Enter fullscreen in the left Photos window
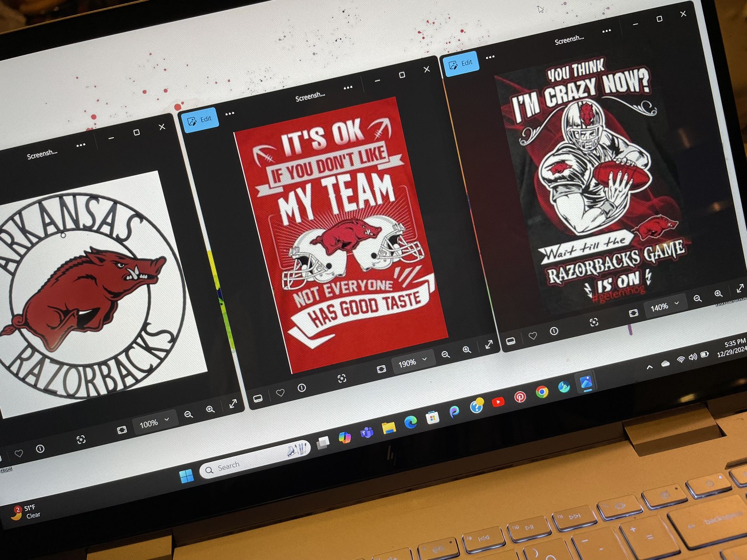 [x=233, y=403]
